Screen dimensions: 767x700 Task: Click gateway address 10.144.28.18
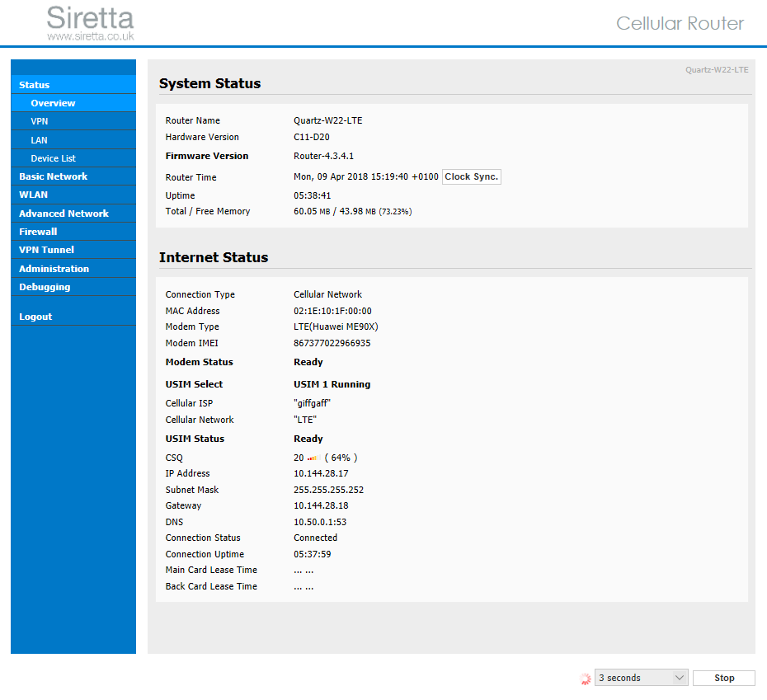(x=321, y=505)
